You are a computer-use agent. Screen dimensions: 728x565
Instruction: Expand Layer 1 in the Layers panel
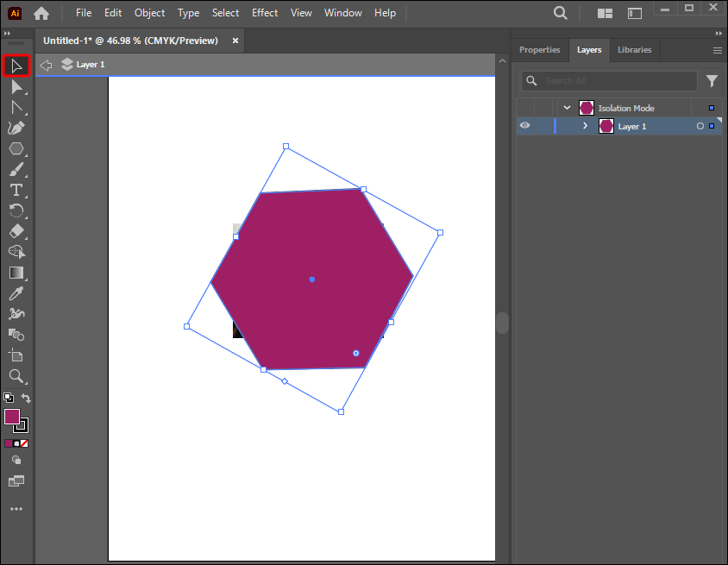click(x=585, y=126)
